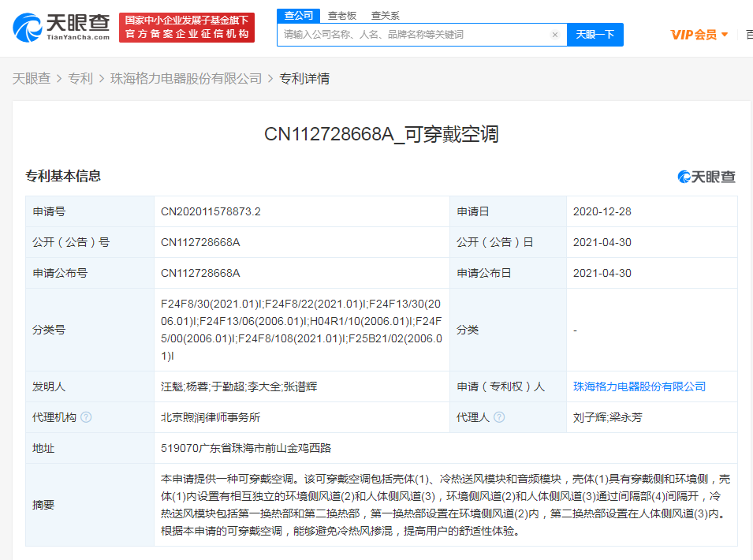This screenshot has height=560, width=753.
Task: Click the red 国家中小企业发展子基金 banner
Action: (x=187, y=28)
